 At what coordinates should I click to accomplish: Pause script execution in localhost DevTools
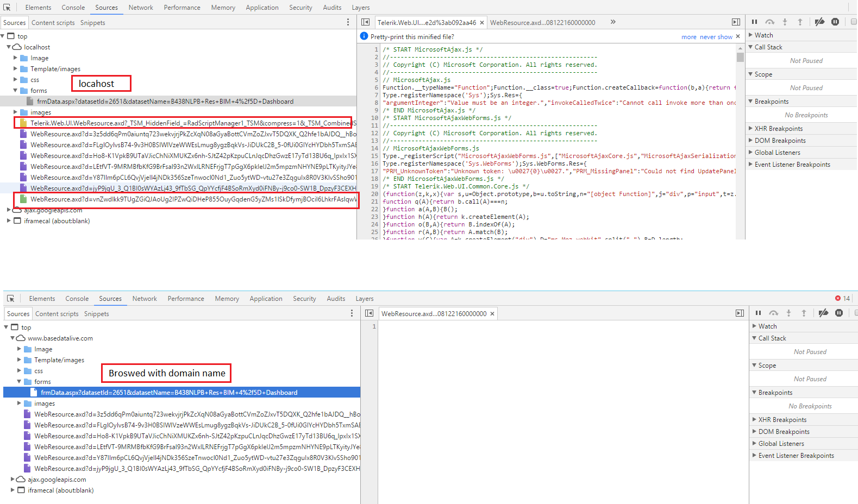click(x=754, y=22)
